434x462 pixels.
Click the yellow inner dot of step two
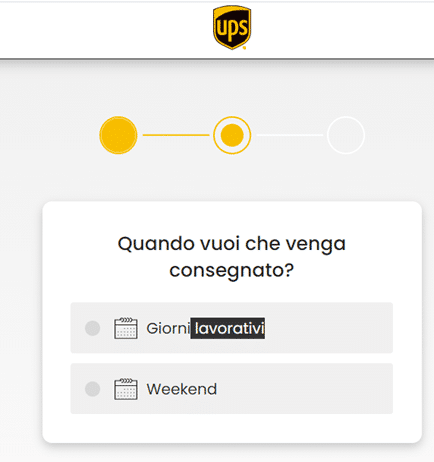click(232, 135)
